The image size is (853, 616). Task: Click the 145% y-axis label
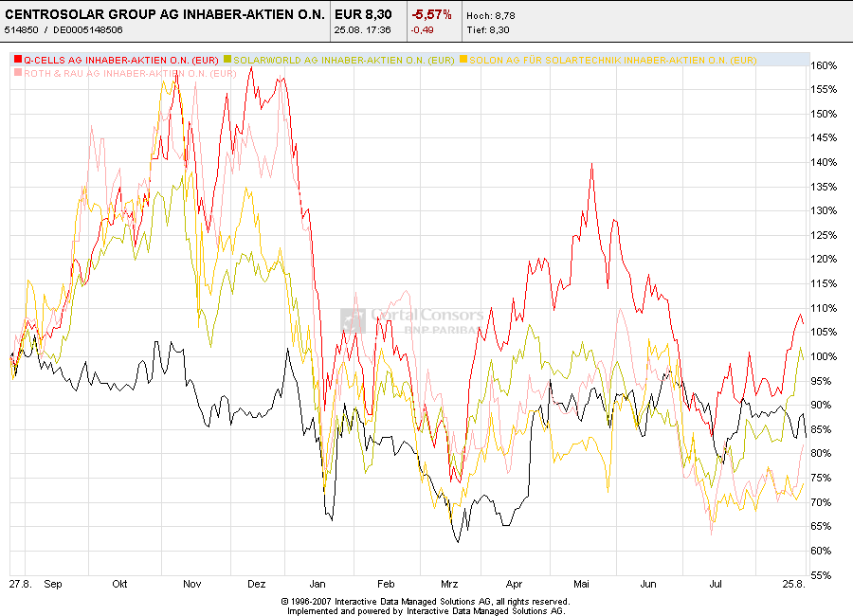click(824, 137)
